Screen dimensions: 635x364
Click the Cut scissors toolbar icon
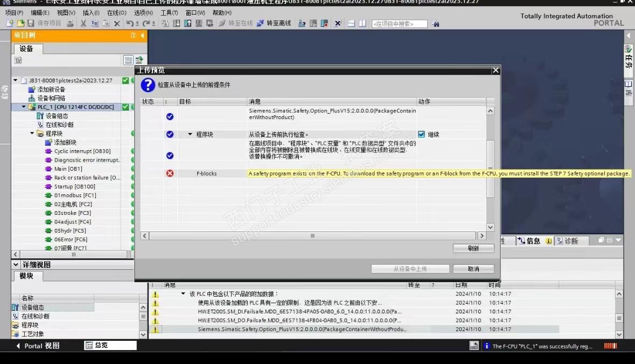[83, 24]
